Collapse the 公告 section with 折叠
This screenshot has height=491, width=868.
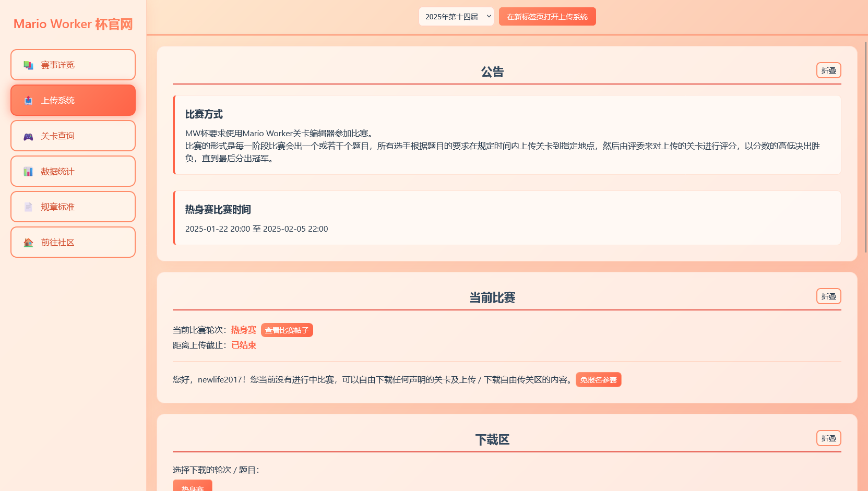tap(828, 70)
